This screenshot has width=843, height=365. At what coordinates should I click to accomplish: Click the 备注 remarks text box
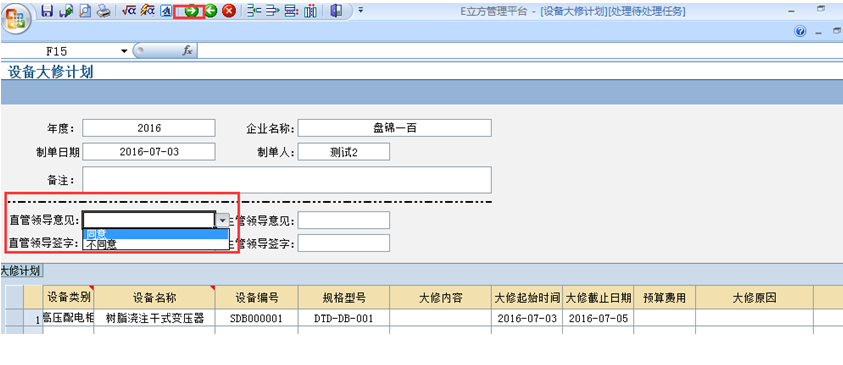tap(287, 180)
